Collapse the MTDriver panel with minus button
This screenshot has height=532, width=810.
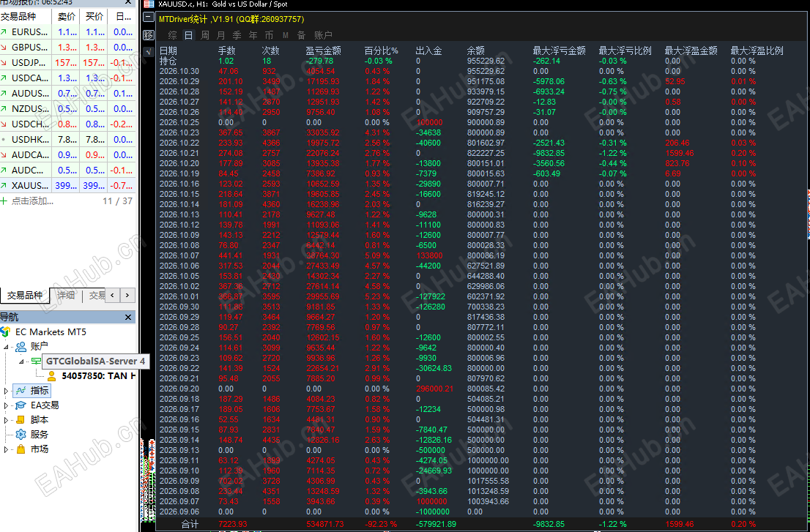[148, 17]
